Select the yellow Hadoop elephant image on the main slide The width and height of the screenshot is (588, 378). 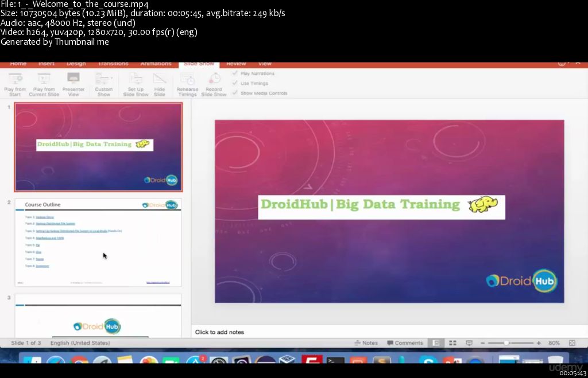coord(482,204)
